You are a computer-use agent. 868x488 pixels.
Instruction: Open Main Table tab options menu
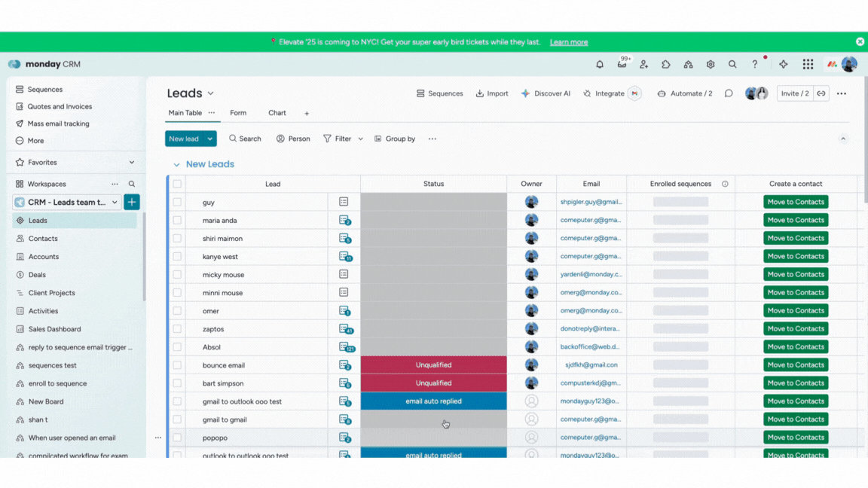[x=212, y=113]
